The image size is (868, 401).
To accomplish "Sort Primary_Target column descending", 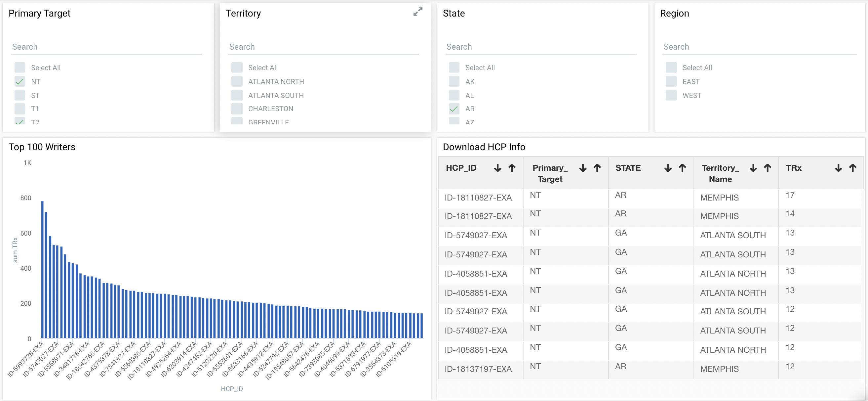I will [x=583, y=168].
